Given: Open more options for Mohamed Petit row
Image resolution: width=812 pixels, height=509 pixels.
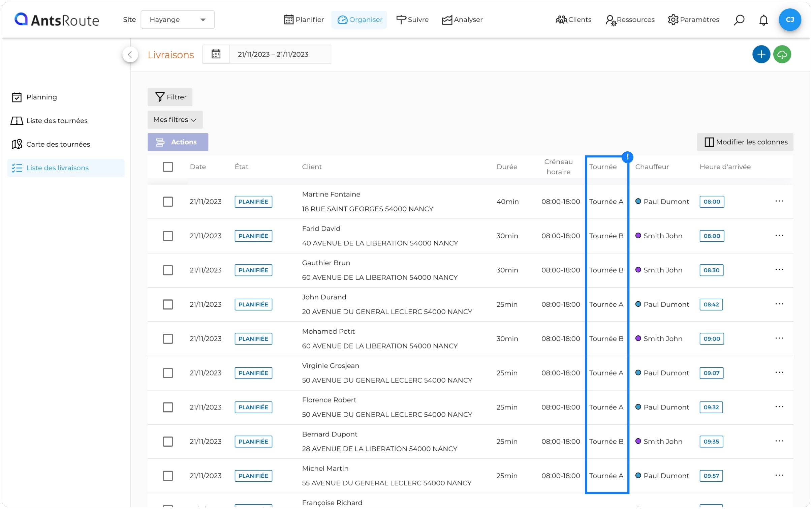Looking at the screenshot, I should click(x=779, y=338).
